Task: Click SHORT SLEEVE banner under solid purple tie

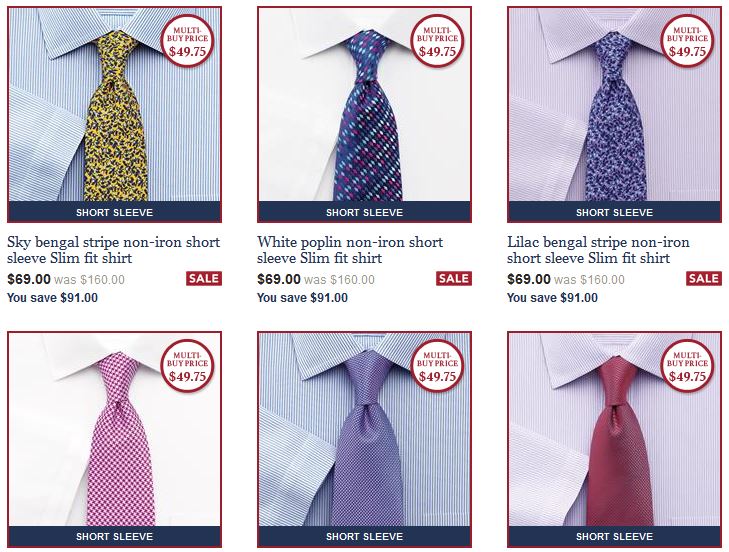Action: pos(364,536)
